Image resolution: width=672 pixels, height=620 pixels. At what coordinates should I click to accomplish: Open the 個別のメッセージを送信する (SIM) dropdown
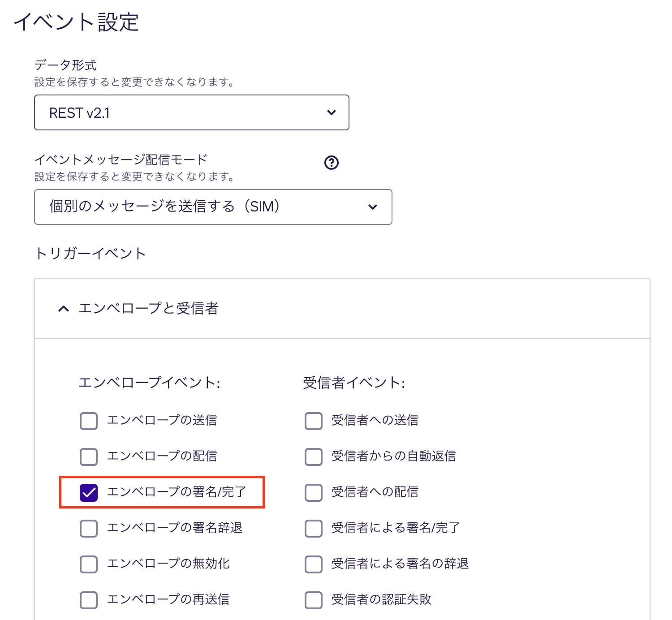[x=213, y=207]
